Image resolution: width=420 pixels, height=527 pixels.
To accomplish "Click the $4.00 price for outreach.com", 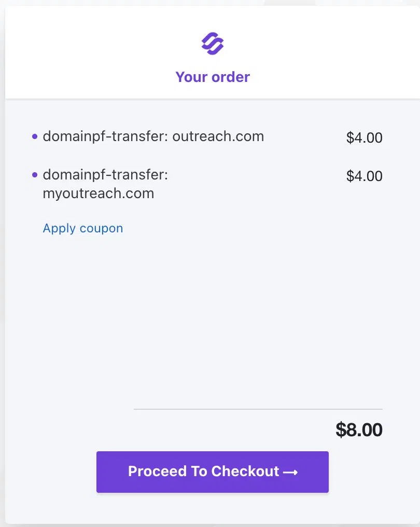I will 364,137.
